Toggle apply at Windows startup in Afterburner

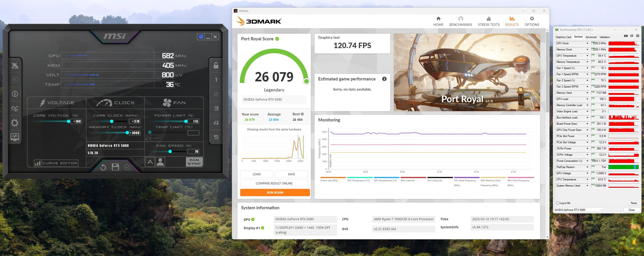[x=201, y=37]
